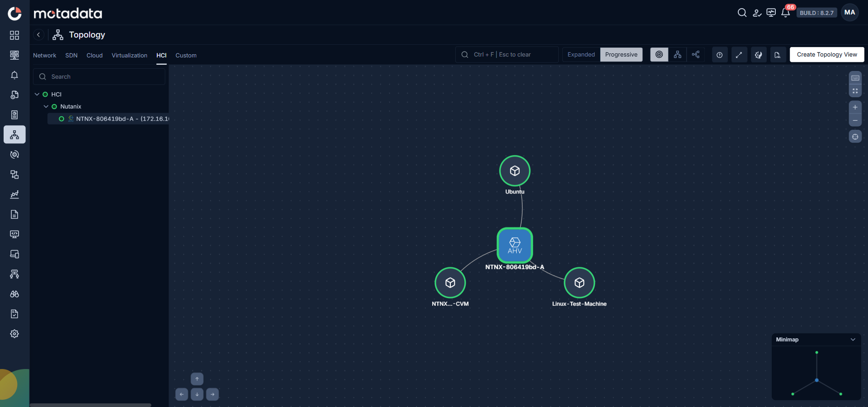The height and width of the screenshot is (407, 868).
Task: Select the hierarchical tree layout icon
Action: (677, 55)
